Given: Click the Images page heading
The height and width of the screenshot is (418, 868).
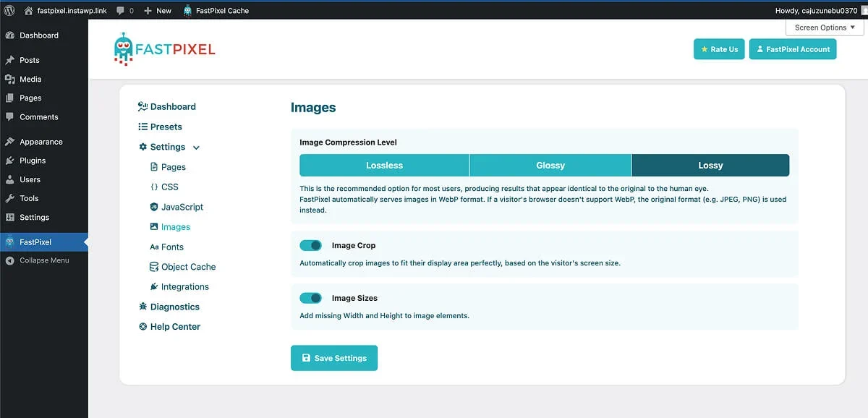Looking at the screenshot, I should (313, 108).
